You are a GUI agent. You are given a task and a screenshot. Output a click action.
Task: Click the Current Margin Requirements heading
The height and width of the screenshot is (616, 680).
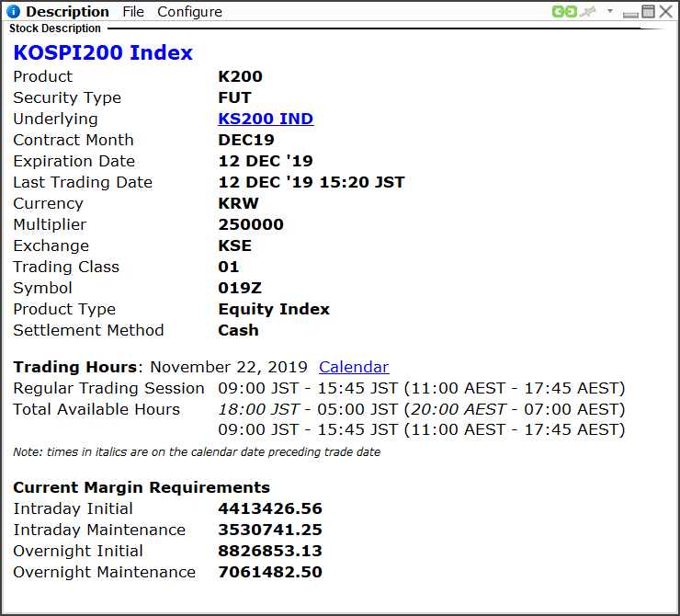point(142,487)
